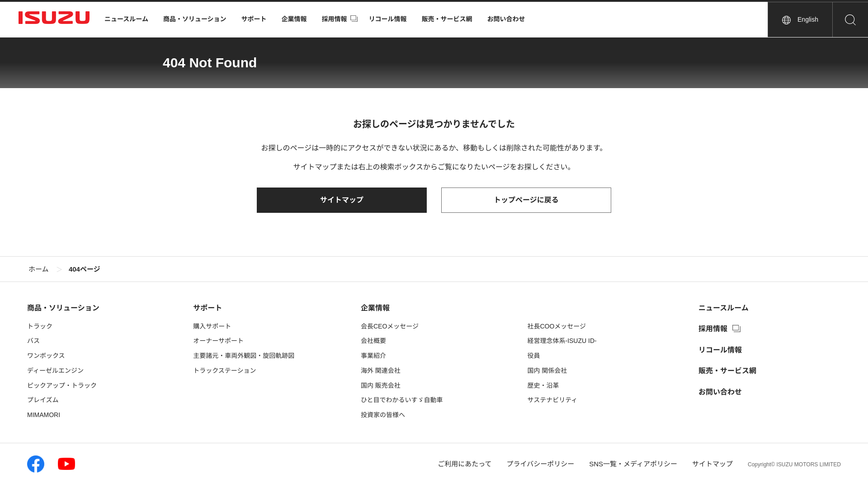Open 役員 footer link
This screenshot has height=488, width=868.
click(533, 356)
